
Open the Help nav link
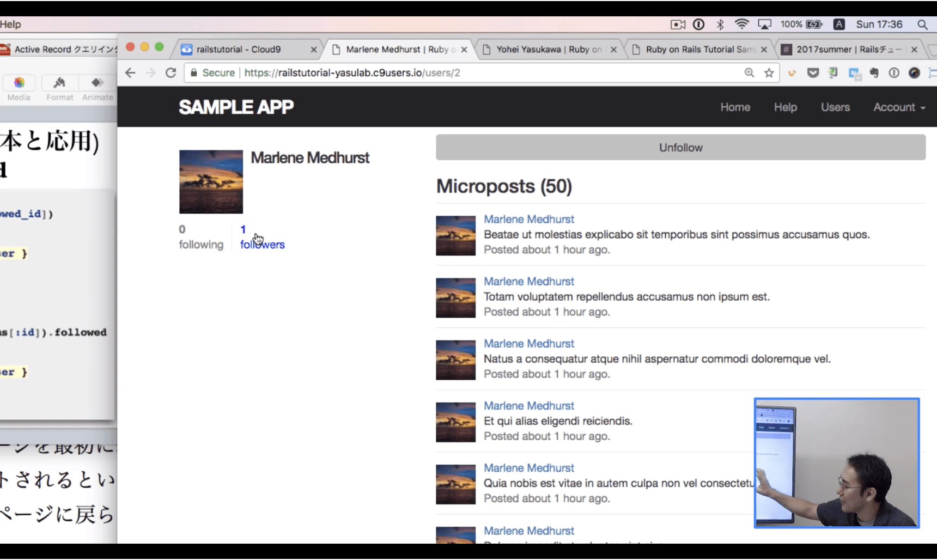click(785, 107)
